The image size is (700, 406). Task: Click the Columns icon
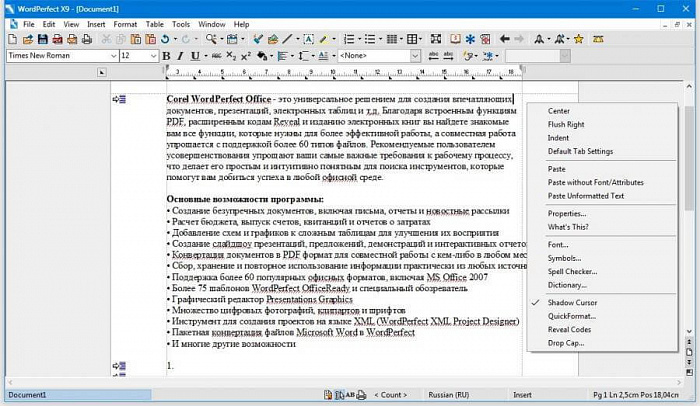coord(392,39)
